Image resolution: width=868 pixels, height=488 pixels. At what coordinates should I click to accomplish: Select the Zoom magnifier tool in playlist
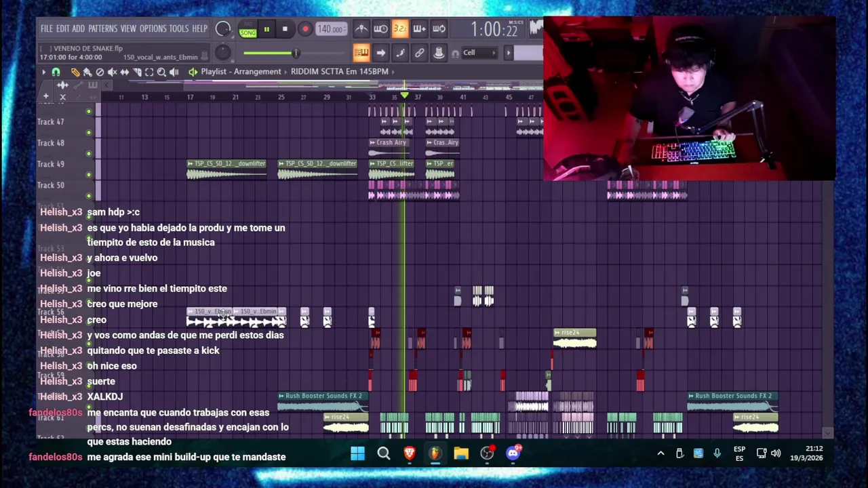(x=161, y=72)
